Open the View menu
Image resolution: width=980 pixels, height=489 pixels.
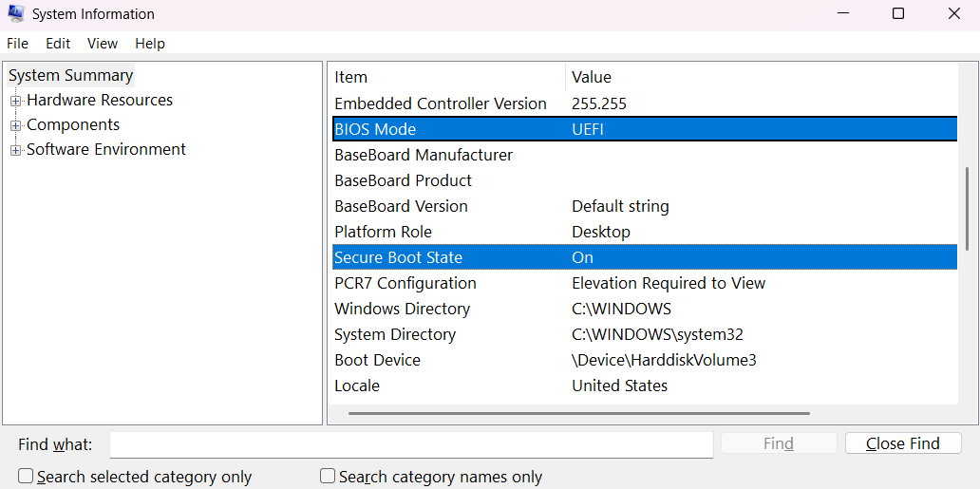tap(103, 44)
